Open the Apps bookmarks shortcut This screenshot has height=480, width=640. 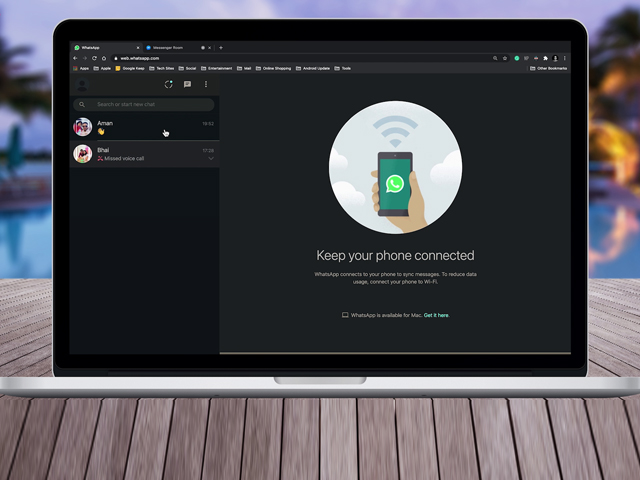pyautogui.click(x=81, y=69)
